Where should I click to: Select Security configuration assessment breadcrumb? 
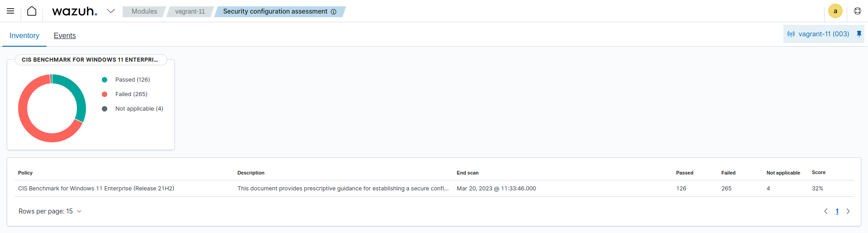point(275,11)
